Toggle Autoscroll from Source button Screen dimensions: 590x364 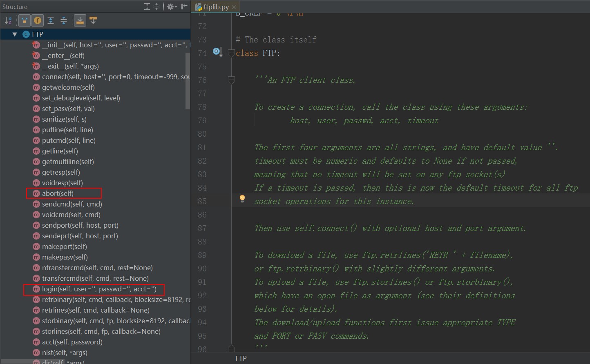click(x=93, y=20)
